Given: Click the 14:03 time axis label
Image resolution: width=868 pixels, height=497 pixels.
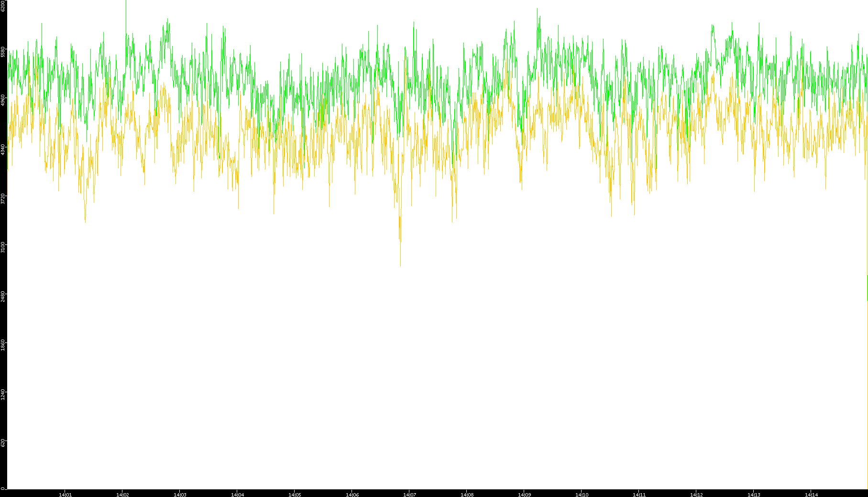Looking at the screenshot, I should (x=180, y=495).
